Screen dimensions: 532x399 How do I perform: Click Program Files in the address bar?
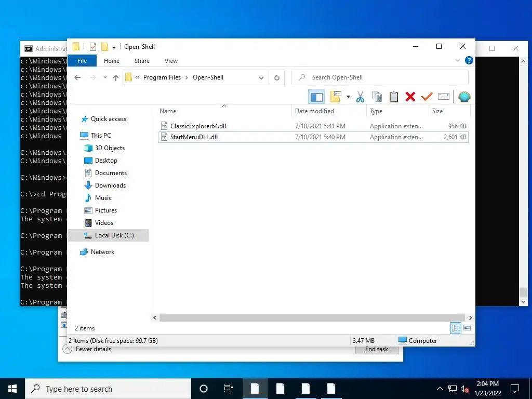(x=162, y=77)
